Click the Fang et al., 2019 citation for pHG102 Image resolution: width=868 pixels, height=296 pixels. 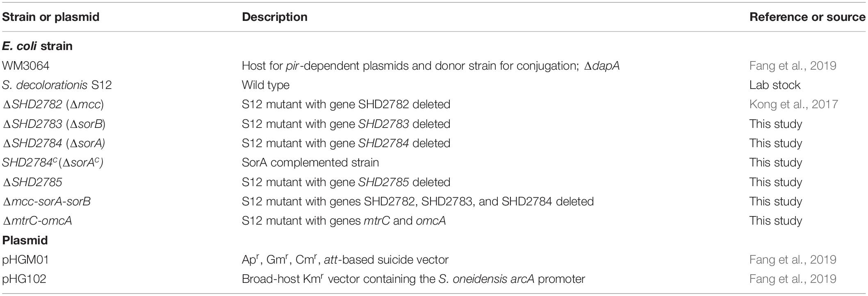coord(793,279)
